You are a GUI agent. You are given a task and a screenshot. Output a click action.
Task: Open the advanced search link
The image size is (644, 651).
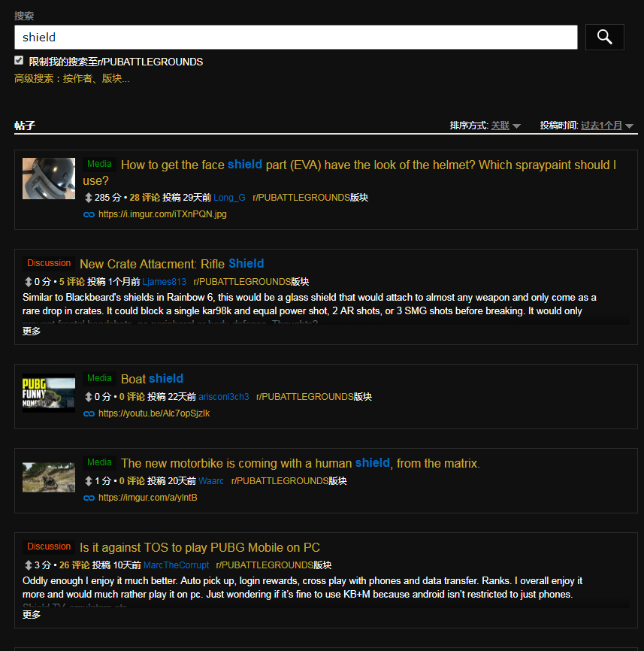pos(72,78)
